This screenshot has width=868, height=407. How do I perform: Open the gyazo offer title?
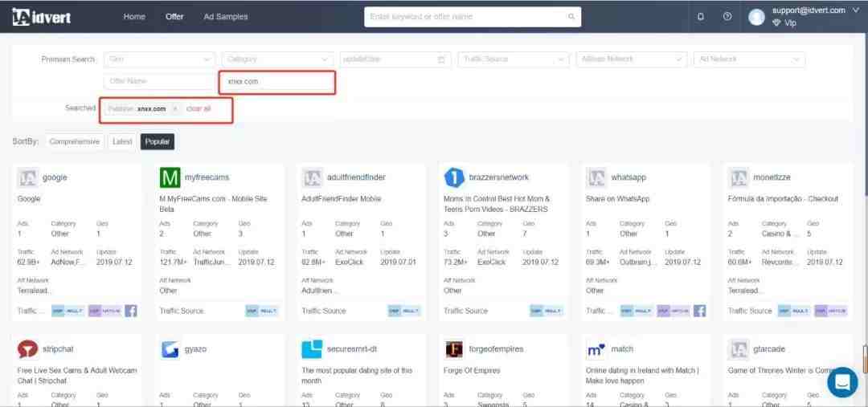(194, 349)
